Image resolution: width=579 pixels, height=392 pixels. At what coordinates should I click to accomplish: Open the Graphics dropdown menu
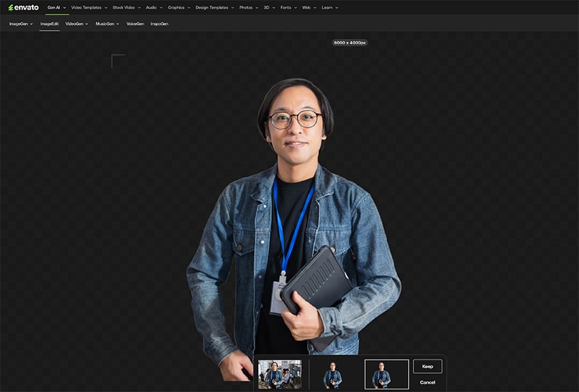(179, 7)
